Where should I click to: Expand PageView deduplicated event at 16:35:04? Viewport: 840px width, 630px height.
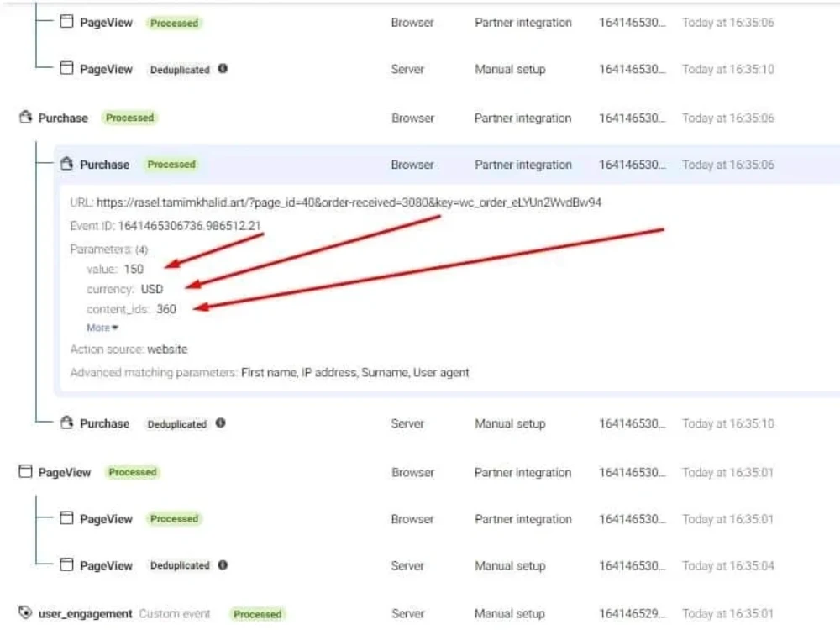[x=447, y=565]
